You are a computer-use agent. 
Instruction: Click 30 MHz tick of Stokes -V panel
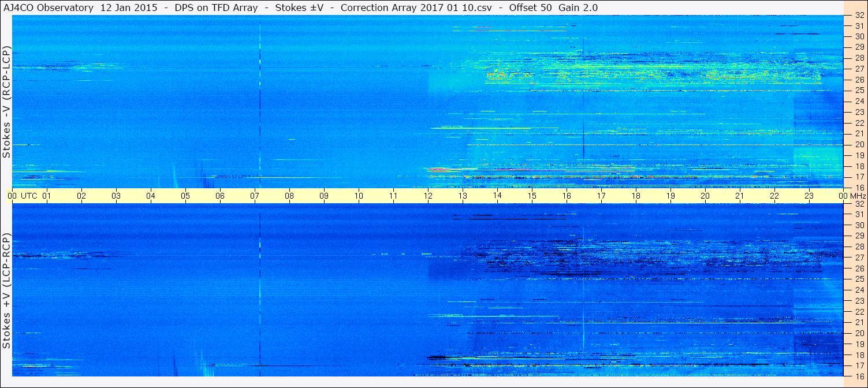pyautogui.click(x=859, y=36)
